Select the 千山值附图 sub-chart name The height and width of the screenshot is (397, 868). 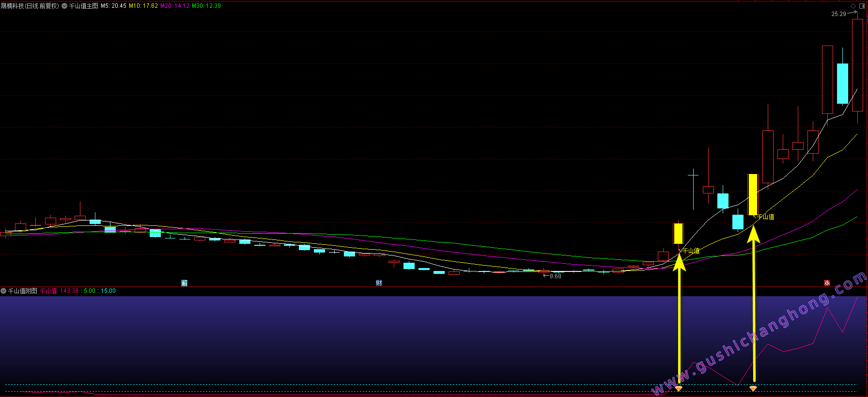(x=23, y=291)
